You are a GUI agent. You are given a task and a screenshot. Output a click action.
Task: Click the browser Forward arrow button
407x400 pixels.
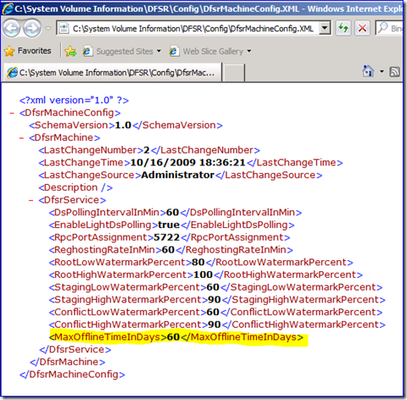[32, 28]
